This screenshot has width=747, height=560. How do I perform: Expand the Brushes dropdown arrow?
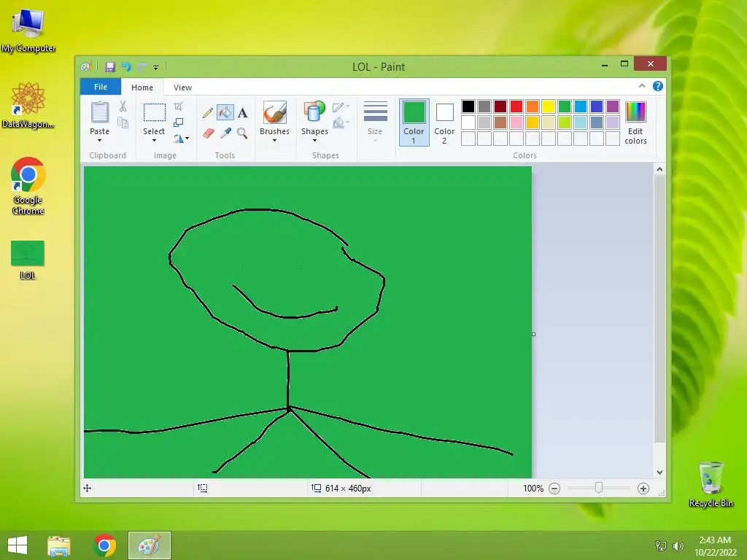[274, 141]
